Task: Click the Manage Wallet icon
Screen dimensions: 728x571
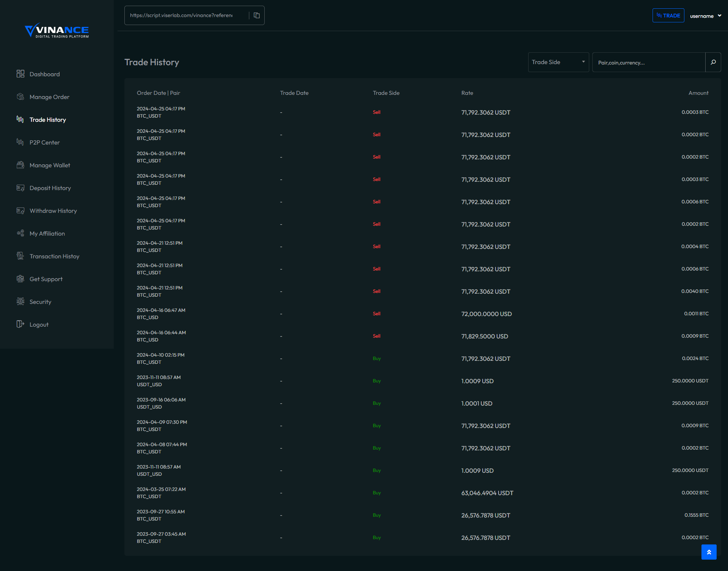Action: click(20, 165)
